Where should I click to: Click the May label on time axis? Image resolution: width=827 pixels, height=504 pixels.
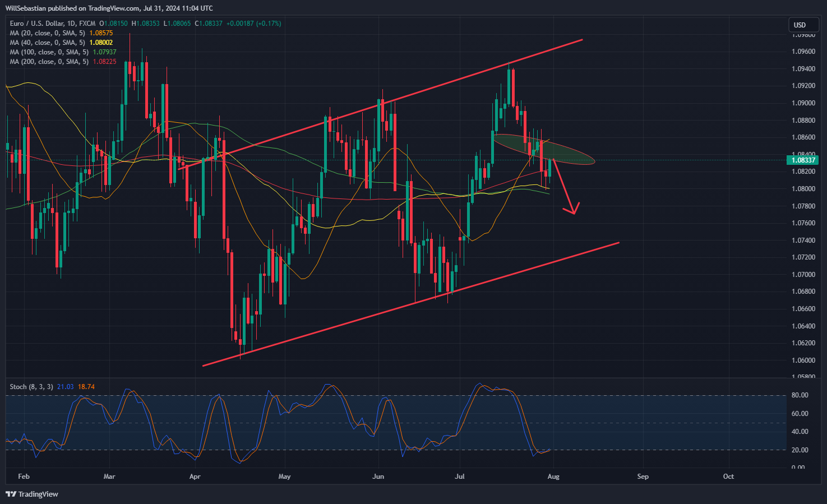click(284, 477)
